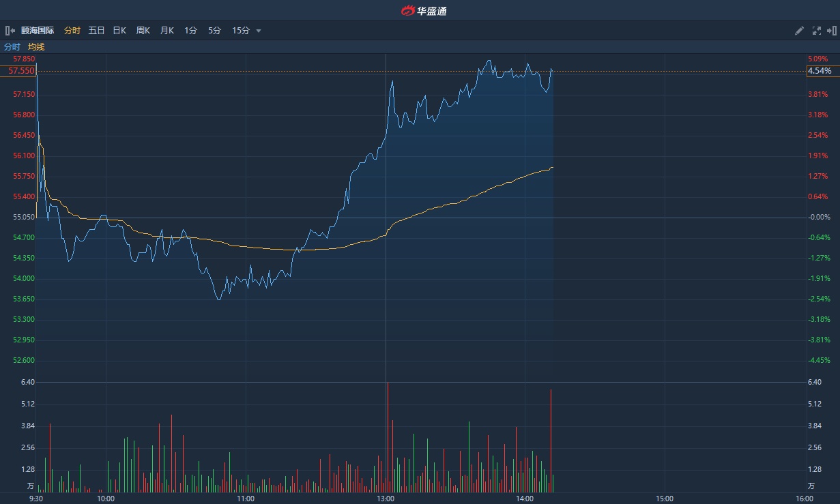The width and height of the screenshot is (840, 504).
Task: Toggle the blue 分时 line legend
Action: (12, 47)
